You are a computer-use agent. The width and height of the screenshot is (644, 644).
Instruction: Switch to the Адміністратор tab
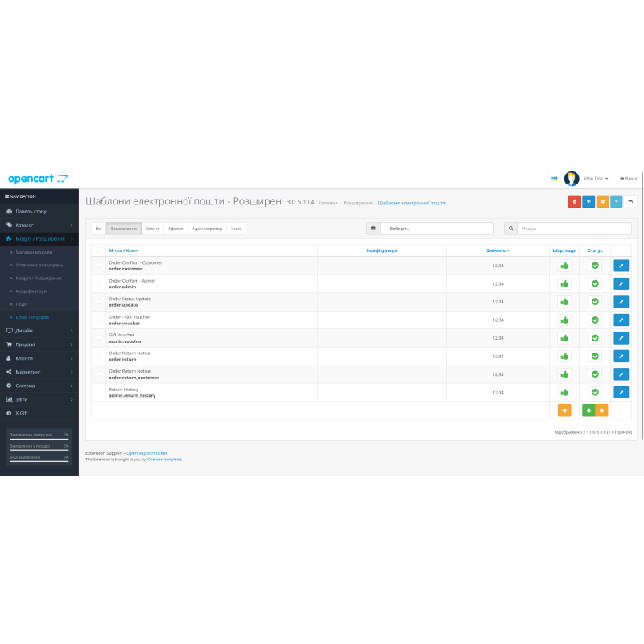click(x=207, y=228)
